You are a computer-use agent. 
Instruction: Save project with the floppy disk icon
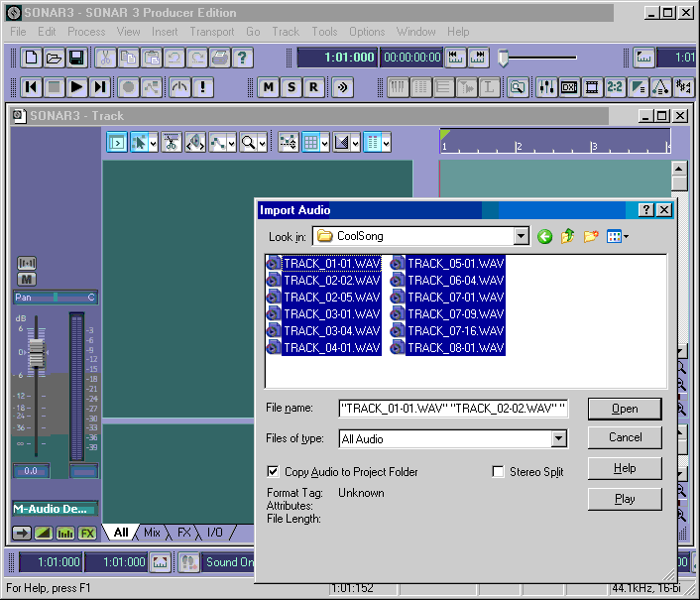(x=76, y=59)
